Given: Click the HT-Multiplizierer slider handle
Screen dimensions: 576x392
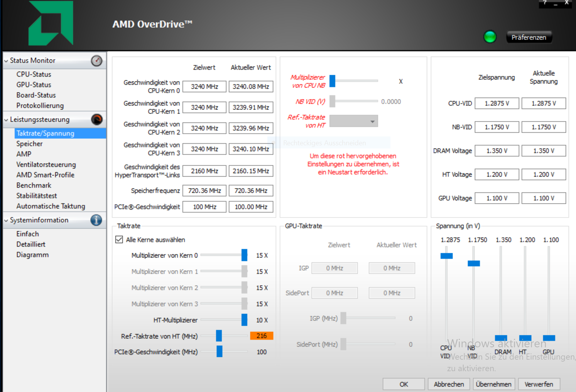Looking at the screenshot, I should pyautogui.click(x=244, y=320).
